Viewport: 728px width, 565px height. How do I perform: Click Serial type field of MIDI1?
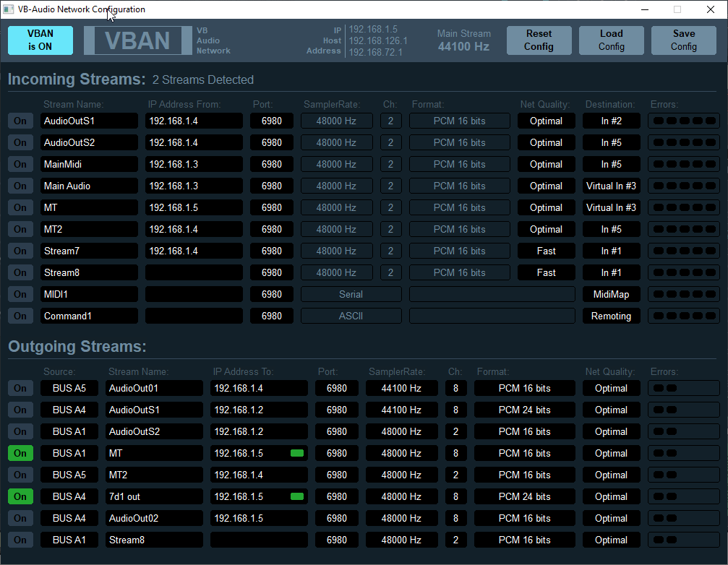[x=351, y=294]
